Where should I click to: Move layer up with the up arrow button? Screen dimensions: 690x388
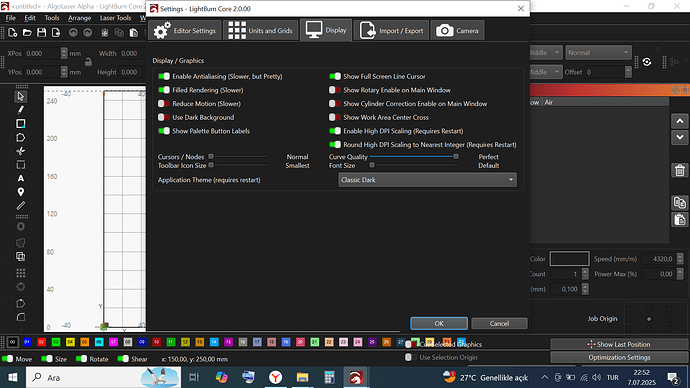[680, 121]
